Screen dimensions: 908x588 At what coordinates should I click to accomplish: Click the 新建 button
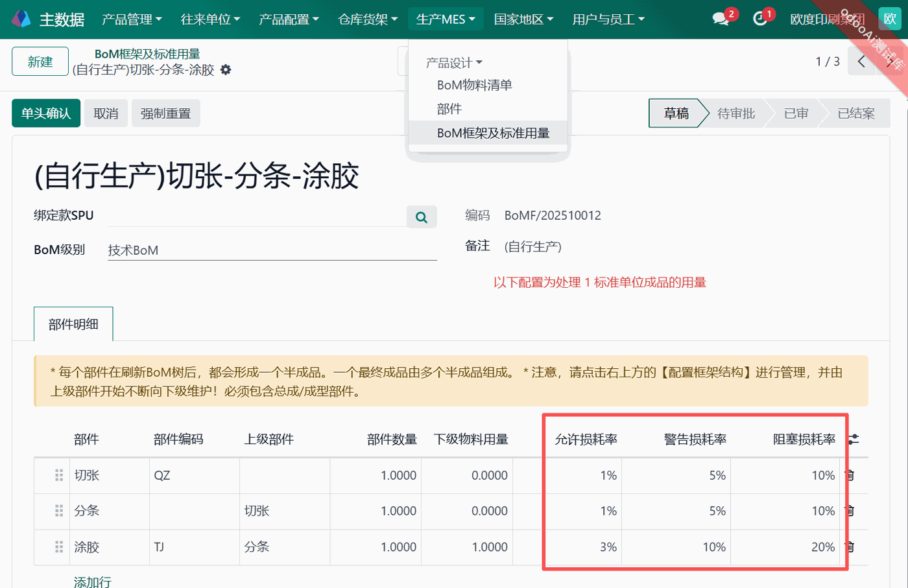click(40, 60)
